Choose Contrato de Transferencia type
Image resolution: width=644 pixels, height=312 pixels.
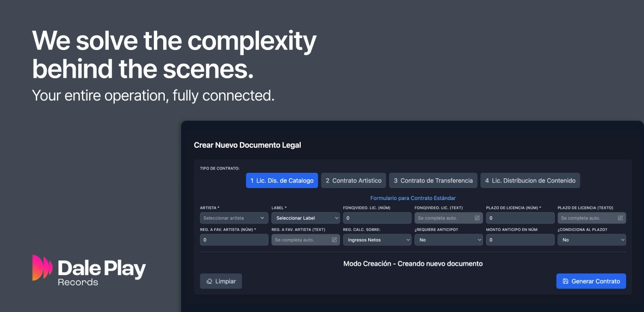click(x=433, y=180)
